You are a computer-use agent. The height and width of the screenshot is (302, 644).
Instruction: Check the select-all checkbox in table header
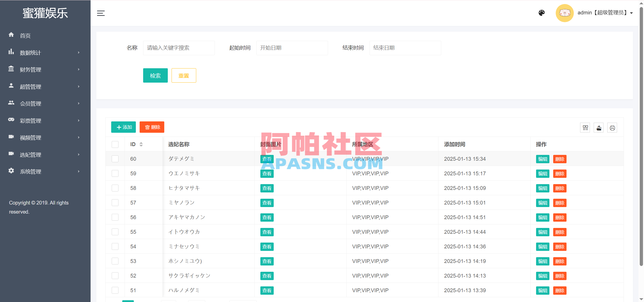click(115, 144)
